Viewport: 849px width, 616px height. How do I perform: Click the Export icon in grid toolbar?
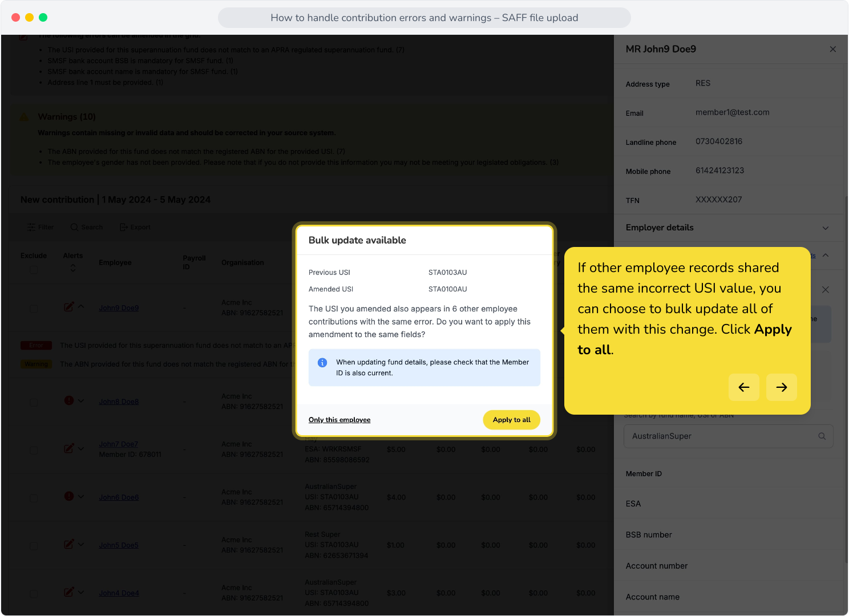(124, 227)
